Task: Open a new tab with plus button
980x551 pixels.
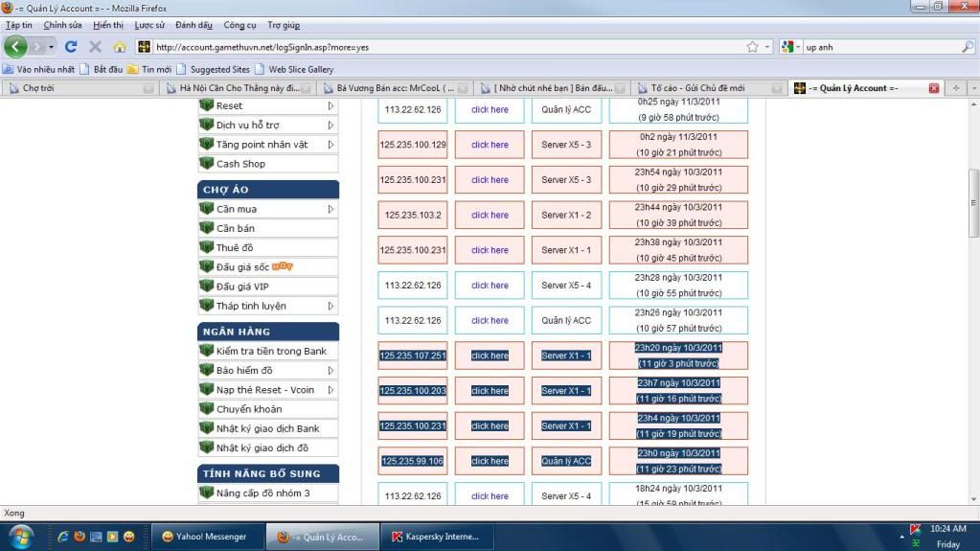Action: [956, 88]
